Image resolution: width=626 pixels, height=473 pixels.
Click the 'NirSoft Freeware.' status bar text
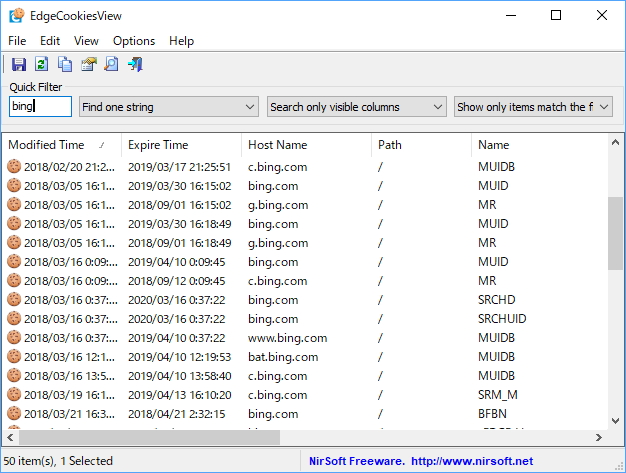point(357,461)
